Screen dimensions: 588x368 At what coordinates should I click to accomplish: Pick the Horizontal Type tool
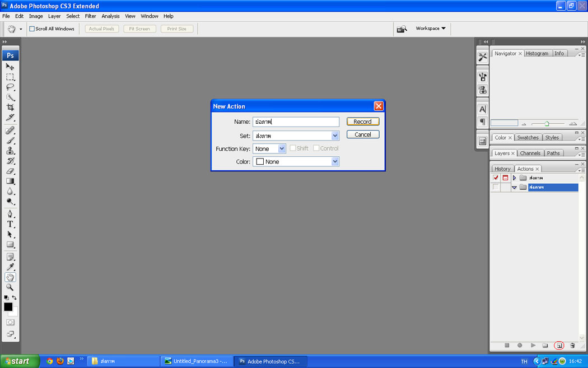tap(10, 224)
